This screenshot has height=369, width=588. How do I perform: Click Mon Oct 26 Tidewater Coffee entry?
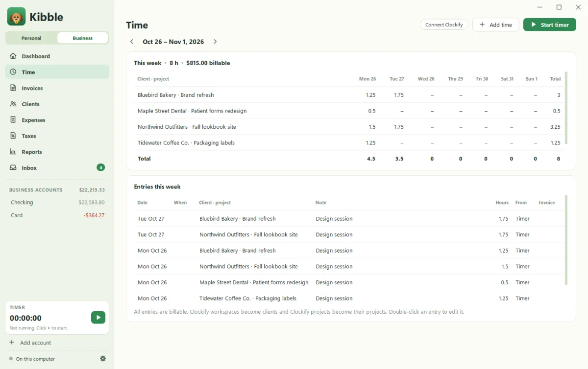point(349,298)
